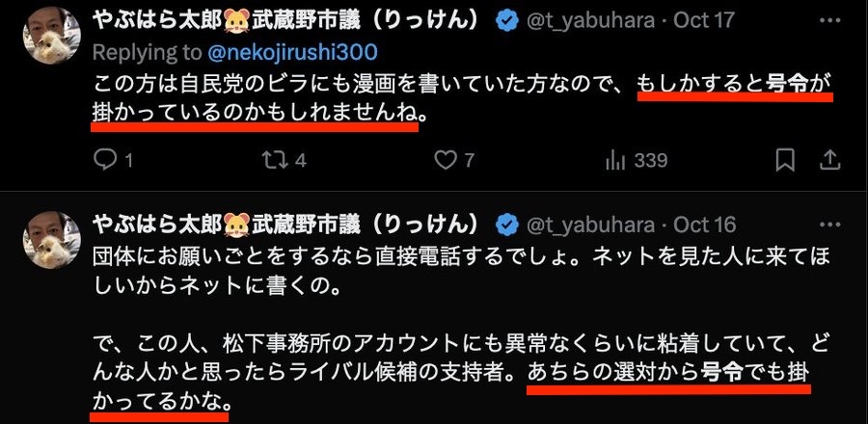
Task: Open @nekojirushi300 profile link
Action: pyautogui.click(x=292, y=52)
